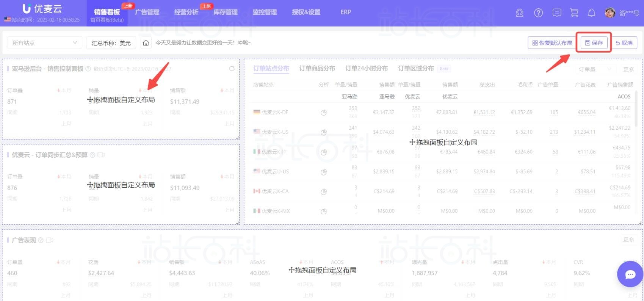Click store name 优麦云K-IT

(274, 152)
